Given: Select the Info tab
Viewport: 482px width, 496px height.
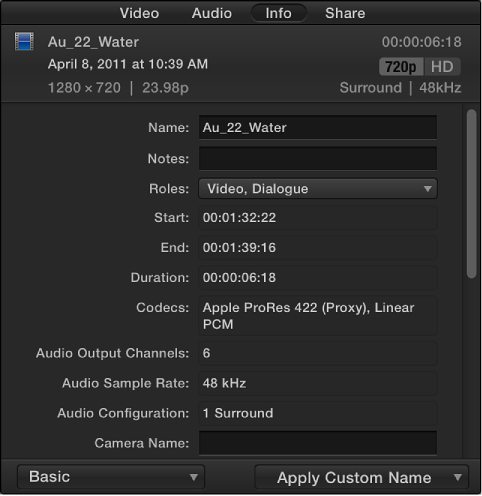Looking at the screenshot, I should tap(279, 13).
